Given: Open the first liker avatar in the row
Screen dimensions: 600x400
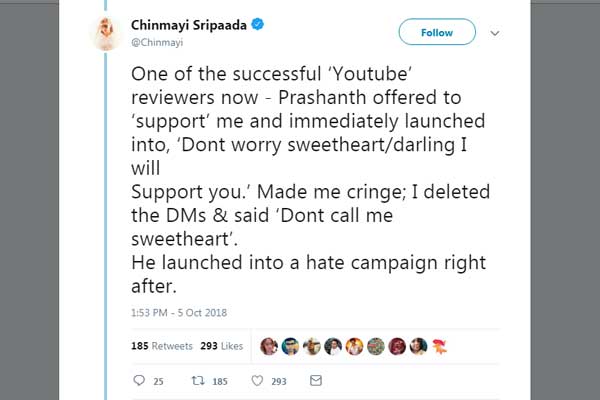Looking at the screenshot, I should [x=269, y=346].
